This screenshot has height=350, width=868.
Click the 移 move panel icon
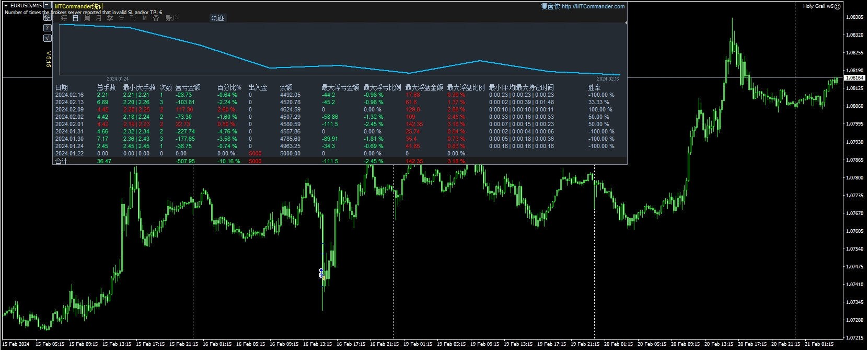point(48,17)
